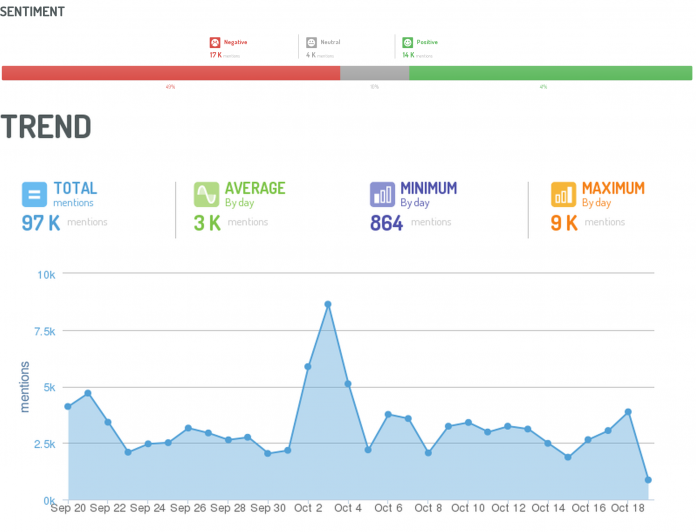Click the red Negative sentiment face icon
The image size is (696, 532).
[215, 43]
